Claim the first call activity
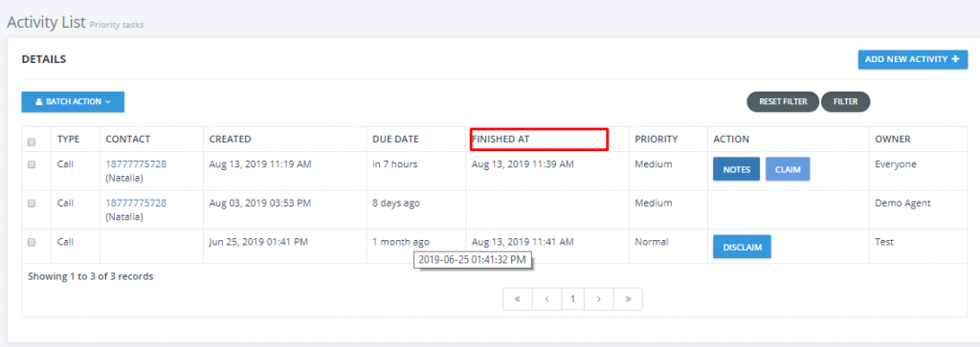980x347 pixels. pyautogui.click(x=788, y=169)
